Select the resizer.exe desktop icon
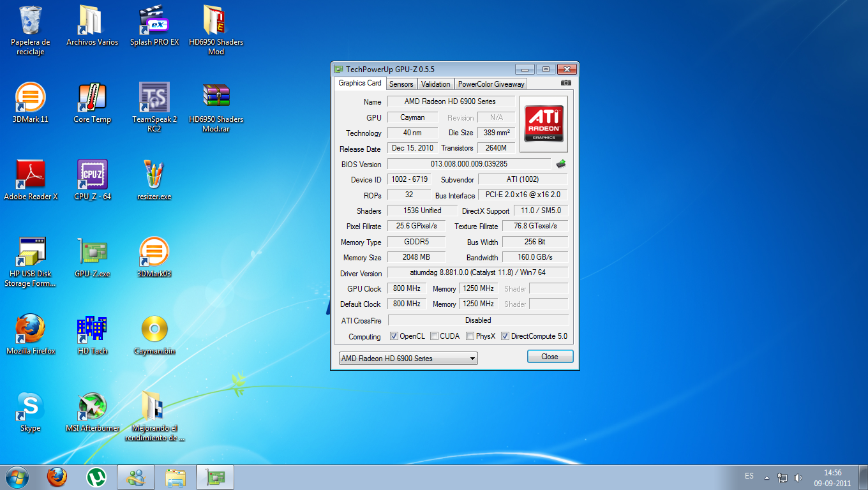This screenshot has height=490, width=868. (154, 180)
